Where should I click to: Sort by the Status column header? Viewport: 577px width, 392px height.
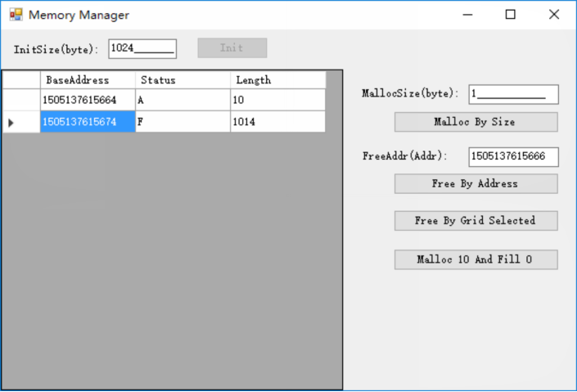(183, 80)
